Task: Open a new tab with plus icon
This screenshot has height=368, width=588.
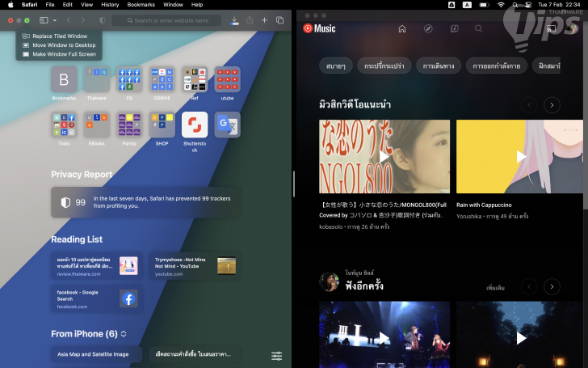Action: tap(264, 20)
